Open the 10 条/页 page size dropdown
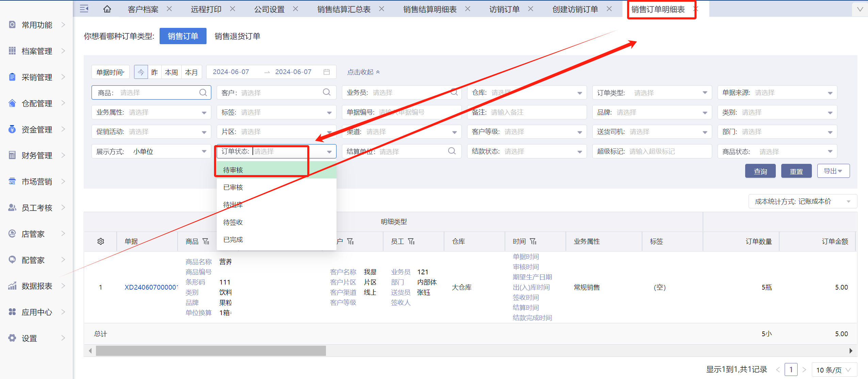Screen dimensions: 868x379 [x=834, y=369]
